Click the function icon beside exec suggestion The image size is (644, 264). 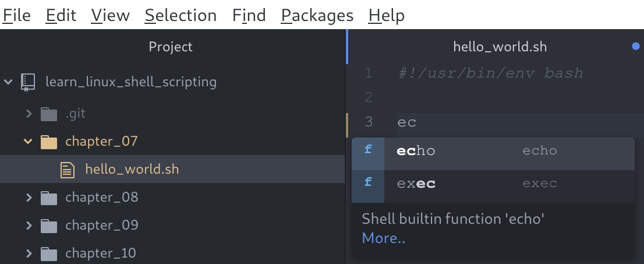(x=368, y=184)
